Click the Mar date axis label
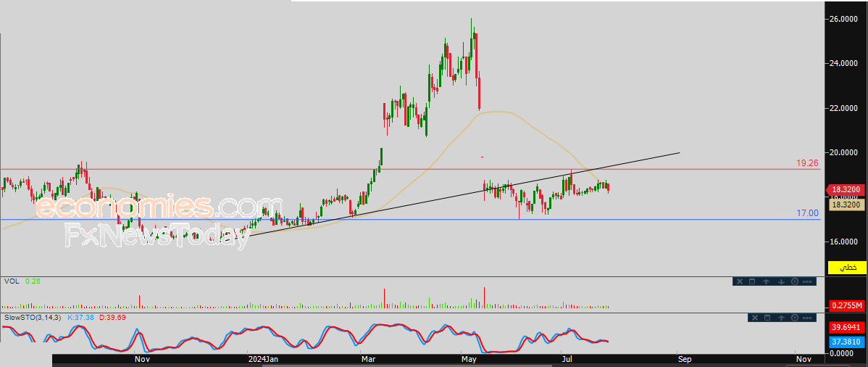This screenshot has width=868, height=367. (x=368, y=360)
